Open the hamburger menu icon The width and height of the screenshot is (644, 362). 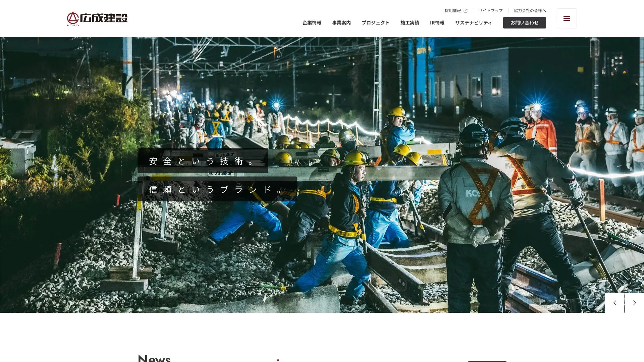[567, 18]
